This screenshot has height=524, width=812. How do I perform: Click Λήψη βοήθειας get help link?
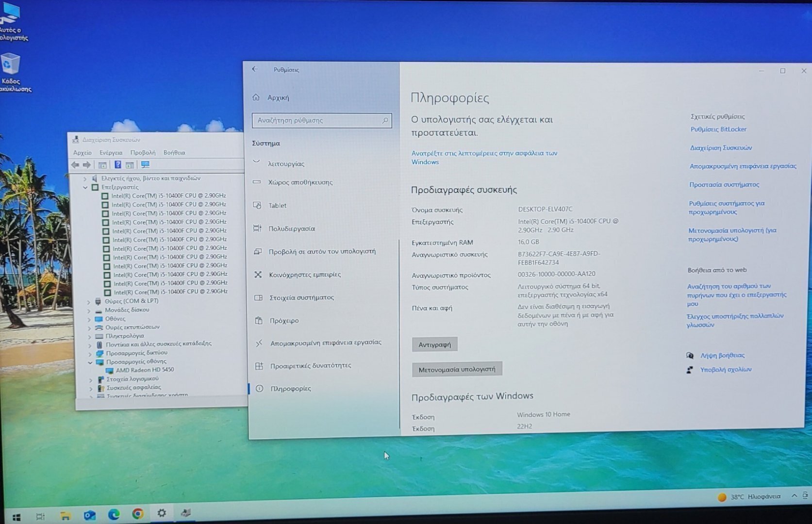click(x=722, y=355)
